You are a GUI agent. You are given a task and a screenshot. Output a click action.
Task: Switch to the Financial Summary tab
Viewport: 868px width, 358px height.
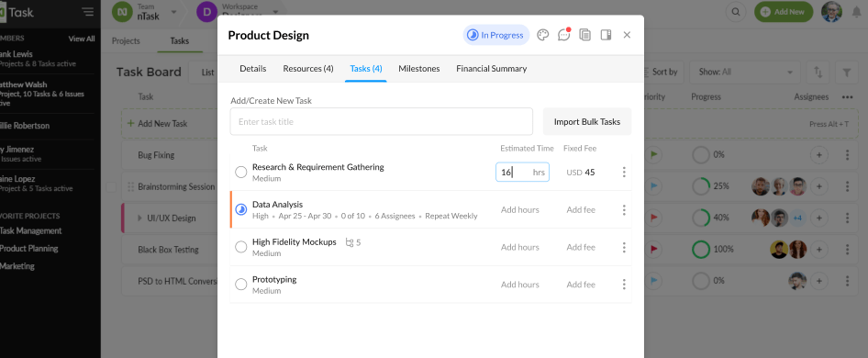pyautogui.click(x=492, y=69)
